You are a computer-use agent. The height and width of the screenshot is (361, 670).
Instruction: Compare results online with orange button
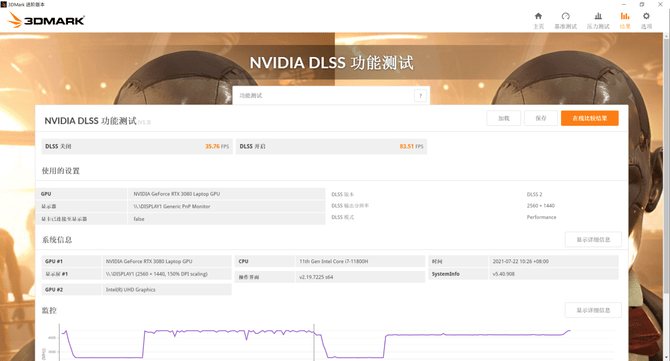point(590,118)
